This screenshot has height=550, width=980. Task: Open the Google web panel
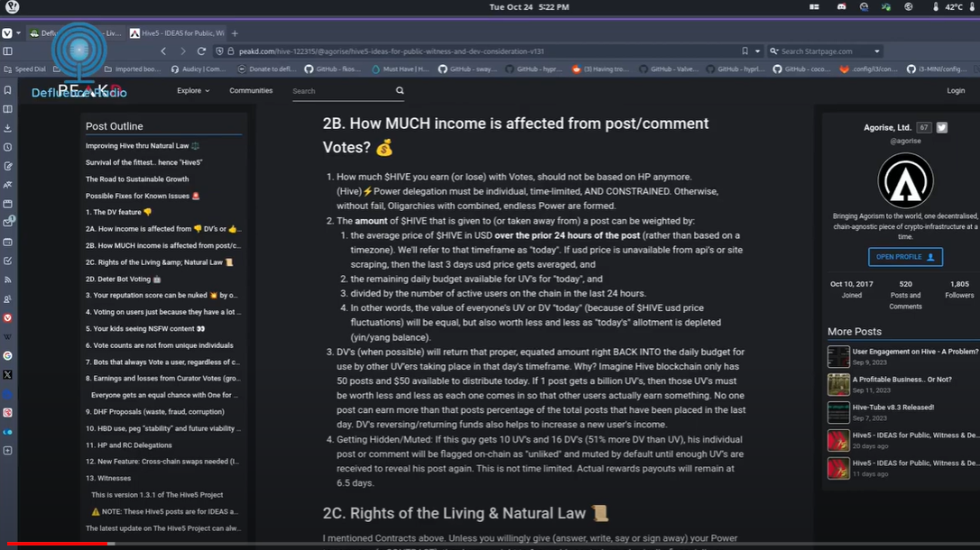click(7, 356)
